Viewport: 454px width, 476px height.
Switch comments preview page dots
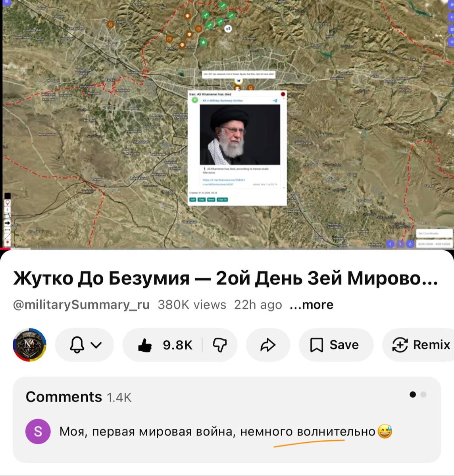point(418,394)
